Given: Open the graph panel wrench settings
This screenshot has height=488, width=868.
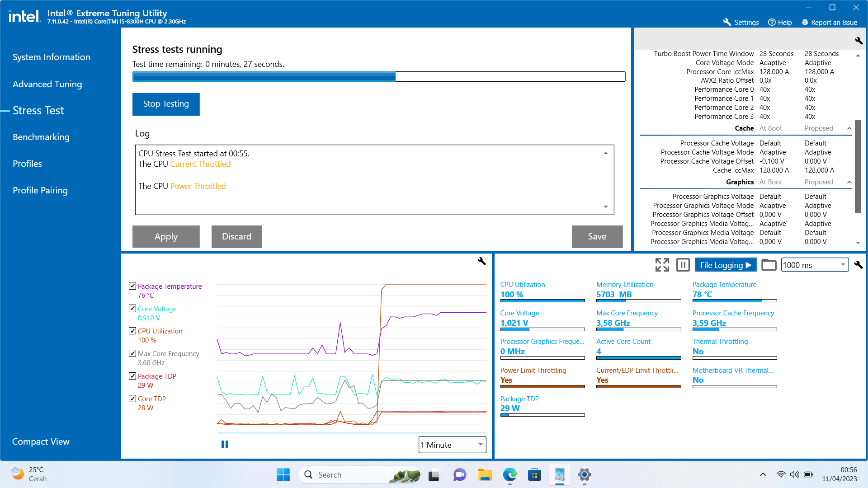Looking at the screenshot, I should pos(481,261).
